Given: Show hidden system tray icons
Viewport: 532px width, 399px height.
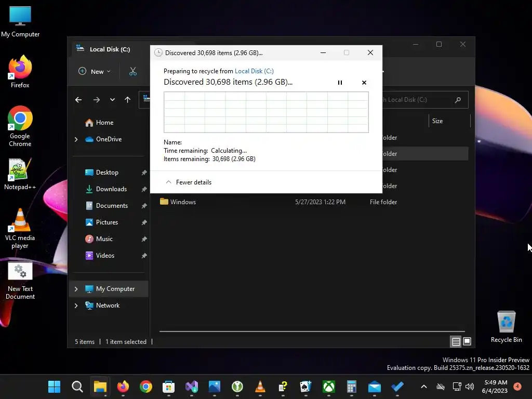Looking at the screenshot, I should (x=424, y=387).
